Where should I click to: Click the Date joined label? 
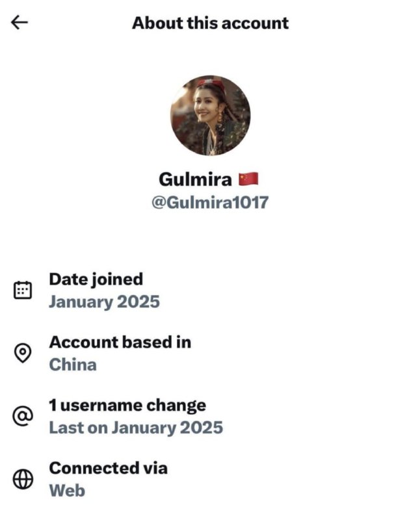click(96, 279)
